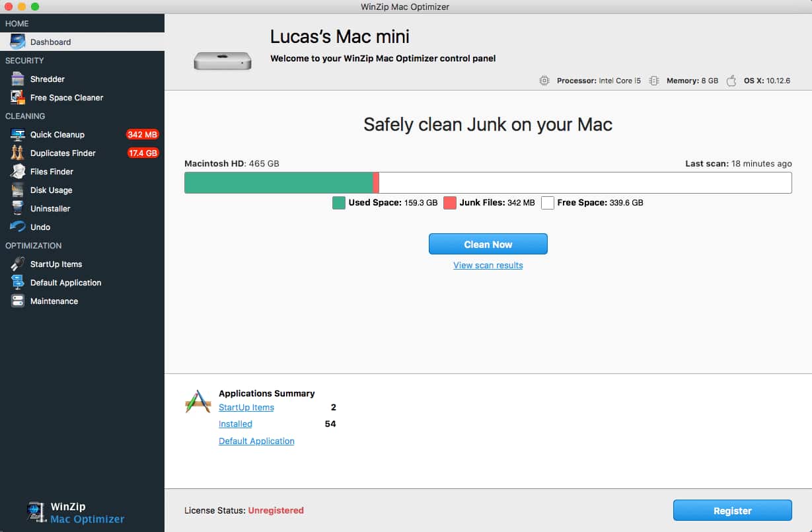Click the Undo arrow icon
Screen dimensions: 812x532
click(17, 227)
